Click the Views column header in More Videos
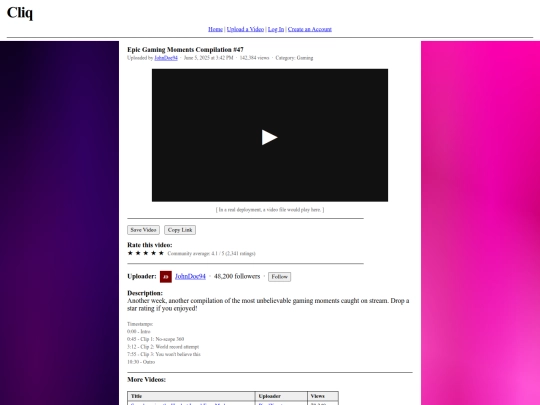The image size is (540, 405). tap(323, 396)
